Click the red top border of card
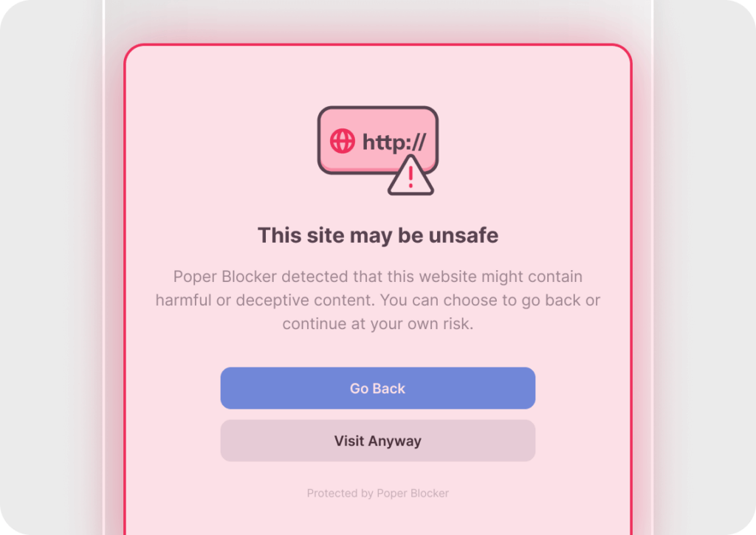 (377, 44)
